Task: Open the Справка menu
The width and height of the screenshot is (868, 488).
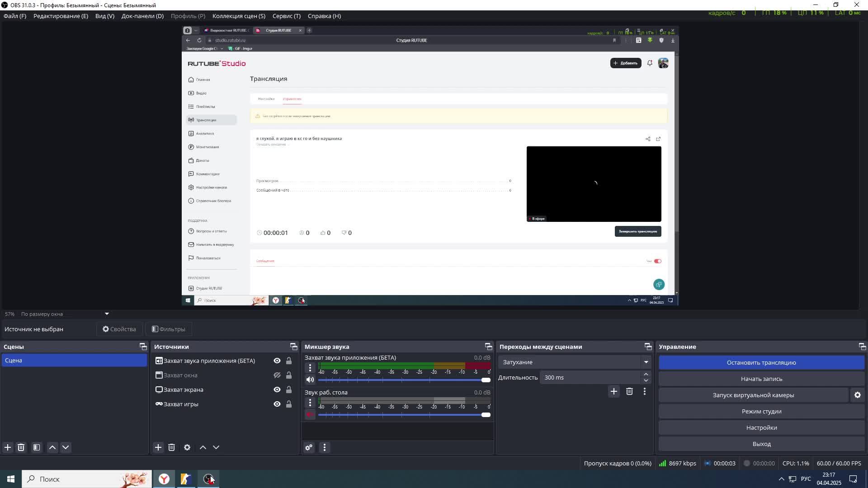Action: pos(324,16)
